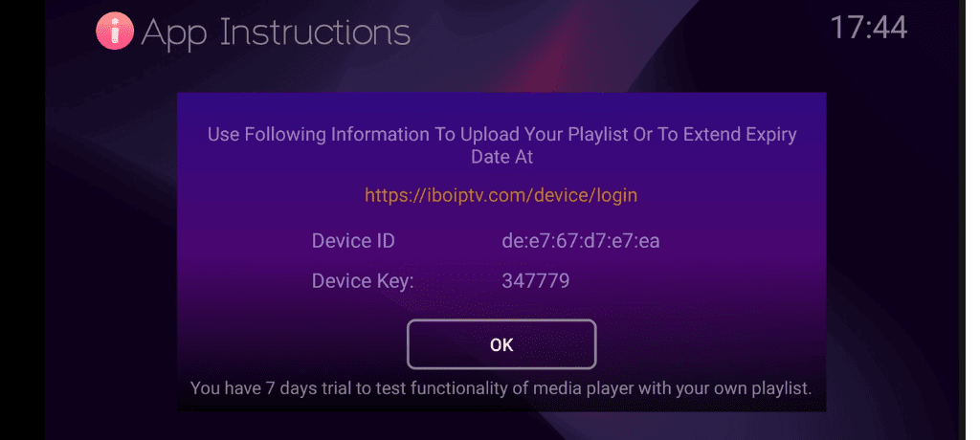
Task: Click the Device ID label
Action: (x=353, y=240)
